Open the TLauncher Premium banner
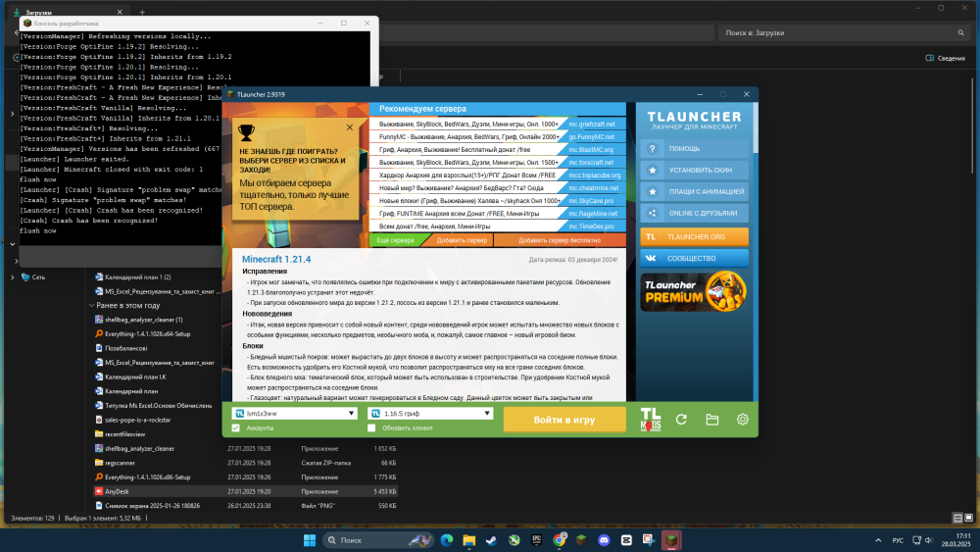The height and width of the screenshot is (552, 980). 694,292
